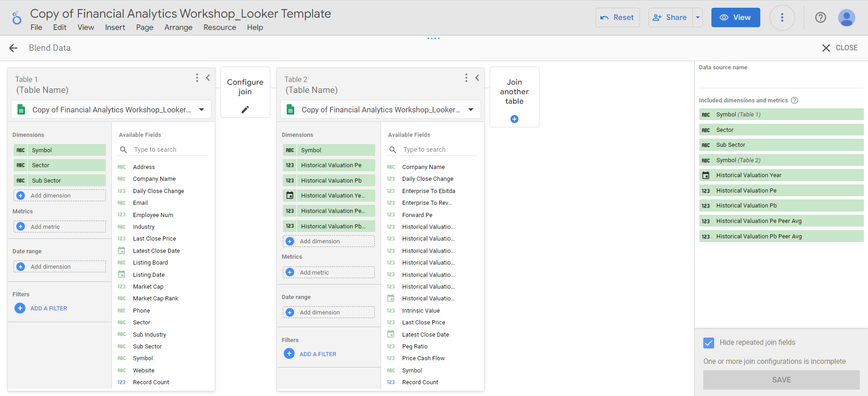Click the plus icon to join another table
Image resolution: width=868 pixels, height=396 pixels.
(515, 119)
